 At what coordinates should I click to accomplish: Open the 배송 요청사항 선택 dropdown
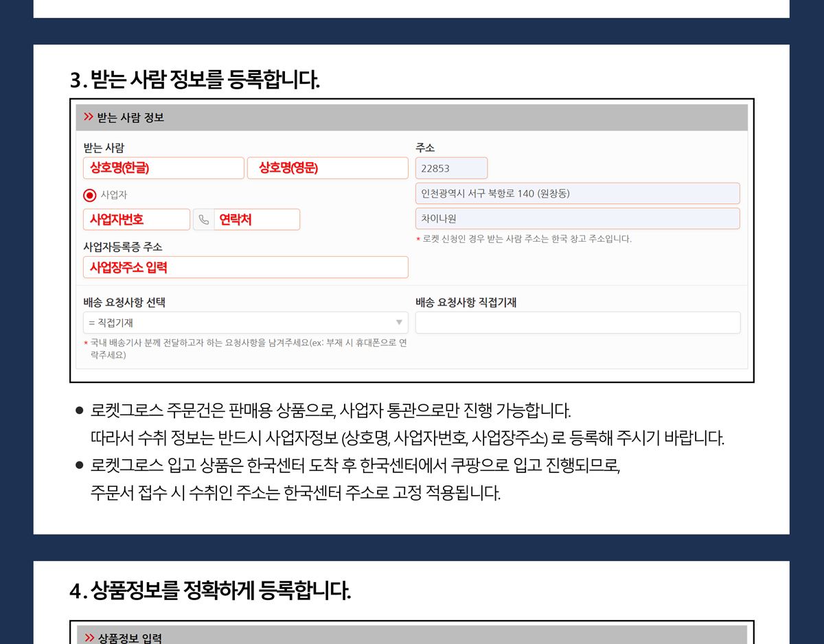245,323
